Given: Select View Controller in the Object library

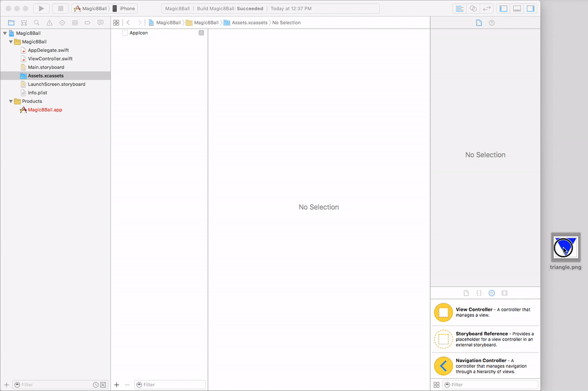Looking at the screenshot, I should click(x=485, y=313).
